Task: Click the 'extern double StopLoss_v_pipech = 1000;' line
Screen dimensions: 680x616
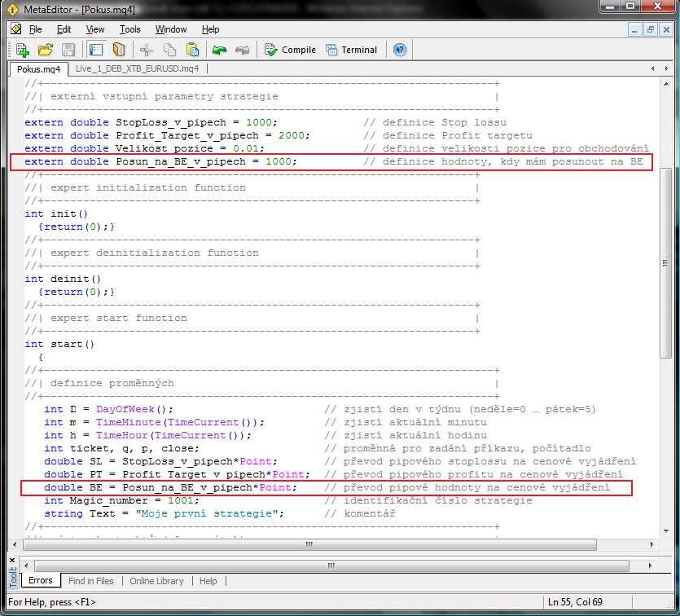Action: [x=151, y=122]
